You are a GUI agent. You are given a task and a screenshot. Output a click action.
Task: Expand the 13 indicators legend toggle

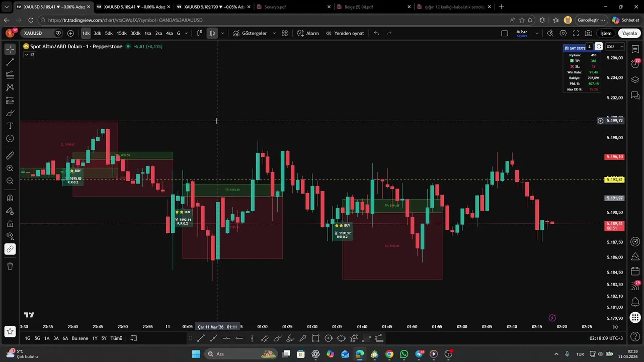click(30, 55)
